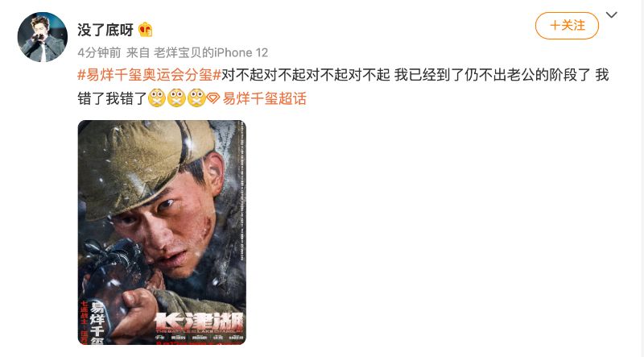Screen dimensions: 644x357
Task: Click the third zipped-mouth emoji
Action: pyautogui.click(x=196, y=98)
